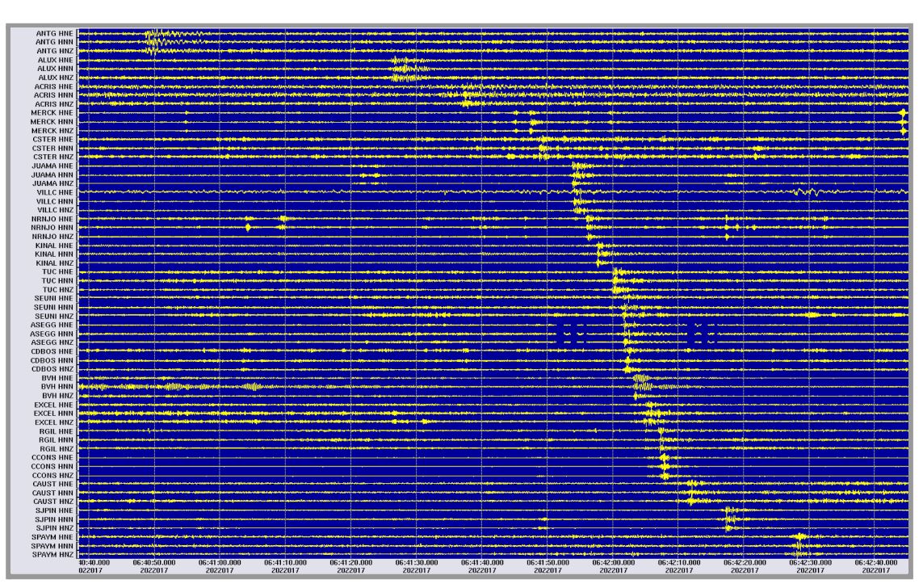Select the VILLC HNE channel label

(x=54, y=192)
